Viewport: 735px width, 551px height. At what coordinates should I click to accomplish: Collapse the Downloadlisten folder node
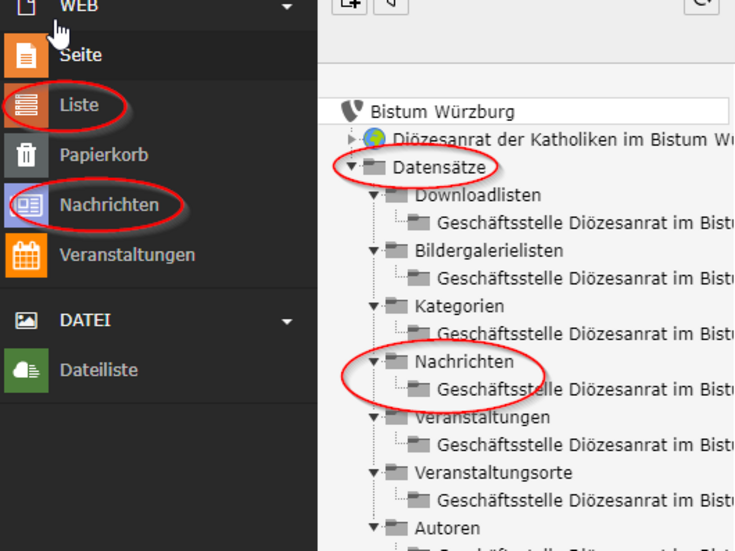coord(374,195)
